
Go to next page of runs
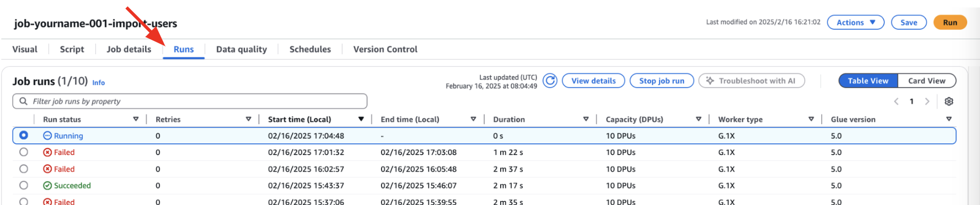coord(927,101)
